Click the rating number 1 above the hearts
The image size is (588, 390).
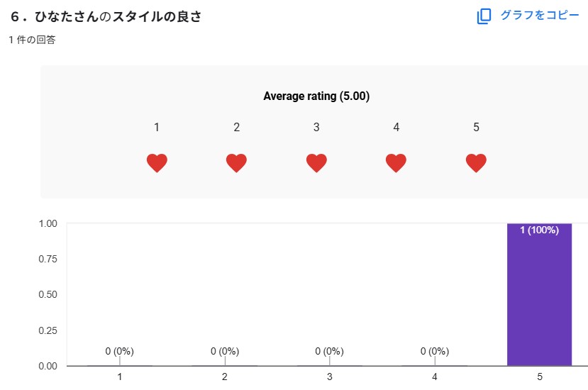tap(157, 128)
